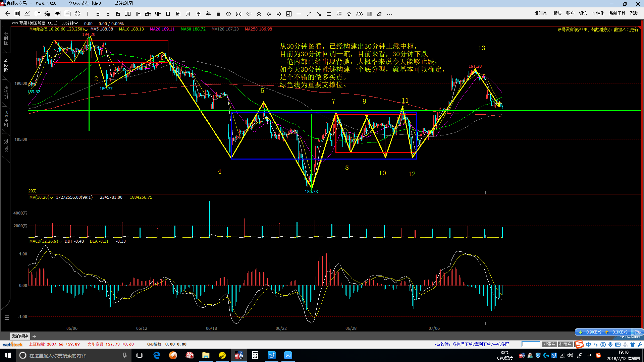Click the save (floppy disk) toolbar icon
This screenshot has height=362, width=644.
pos(67,14)
